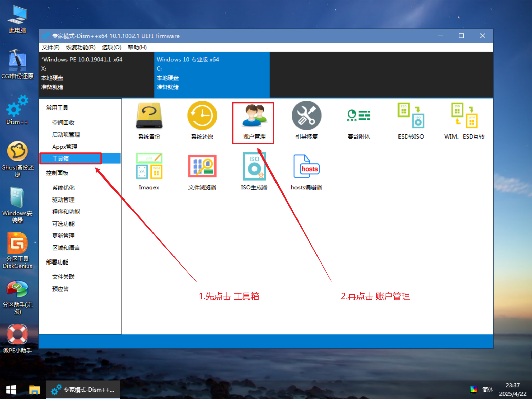Screen dimensions: 532x399
Task: Select the Windows 10 专业版 x64 image
Action: click(x=212, y=75)
